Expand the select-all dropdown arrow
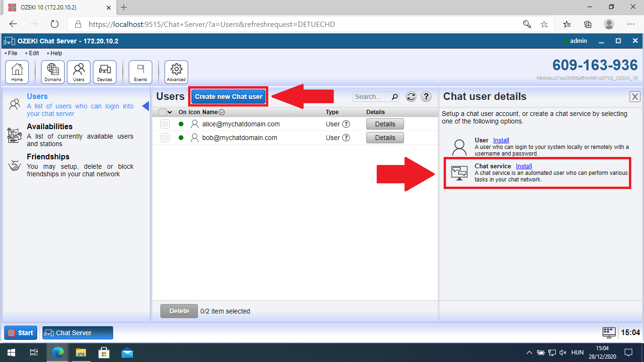The image size is (644, 362). 170,112
